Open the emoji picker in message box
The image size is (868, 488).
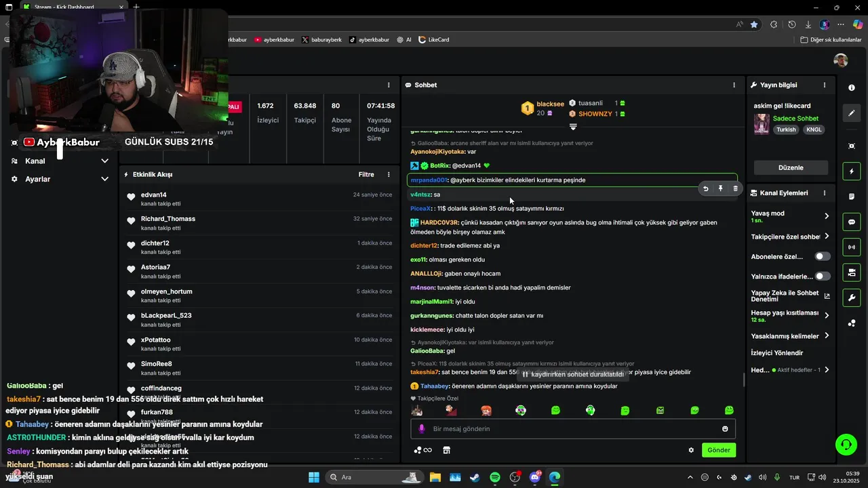[725, 428]
